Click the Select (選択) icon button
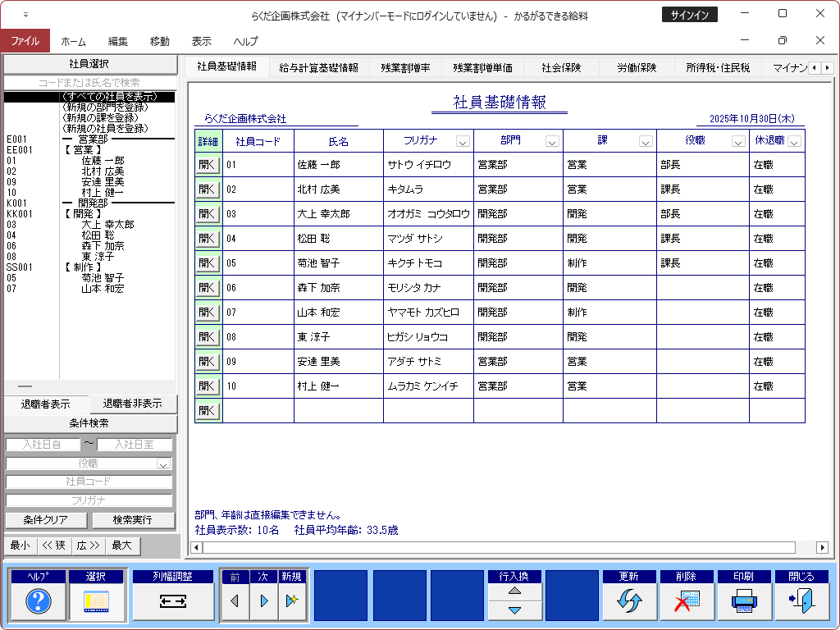Viewport: 840px width, 630px height. tap(96, 602)
